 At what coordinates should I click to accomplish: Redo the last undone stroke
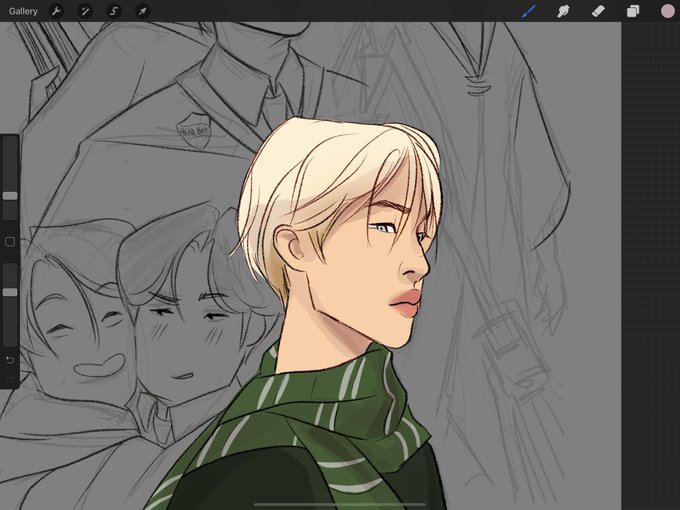point(10,380)
